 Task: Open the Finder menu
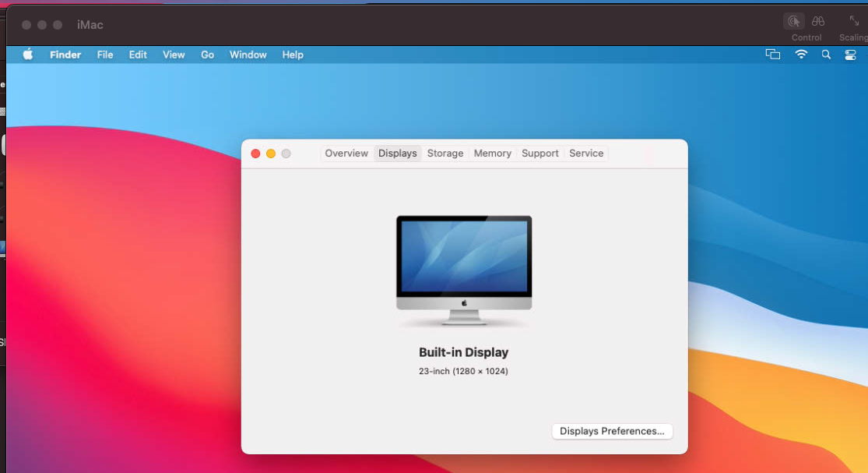[65, 55]
